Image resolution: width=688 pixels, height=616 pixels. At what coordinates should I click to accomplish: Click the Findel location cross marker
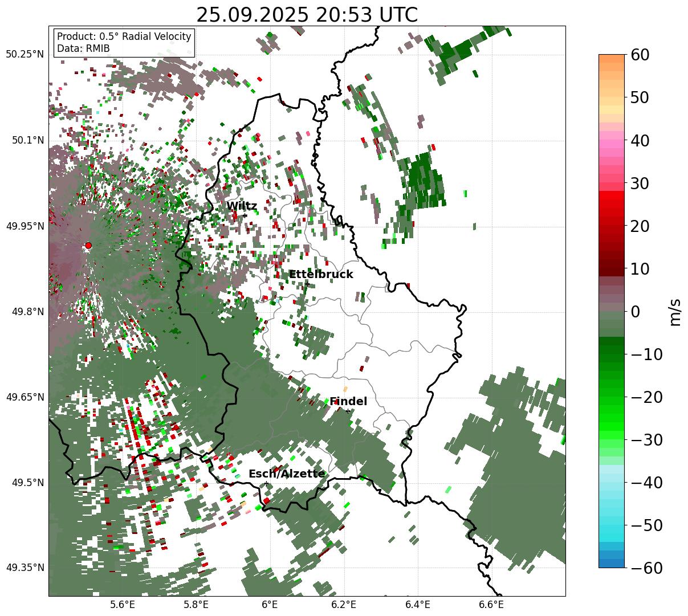point(348,411)
